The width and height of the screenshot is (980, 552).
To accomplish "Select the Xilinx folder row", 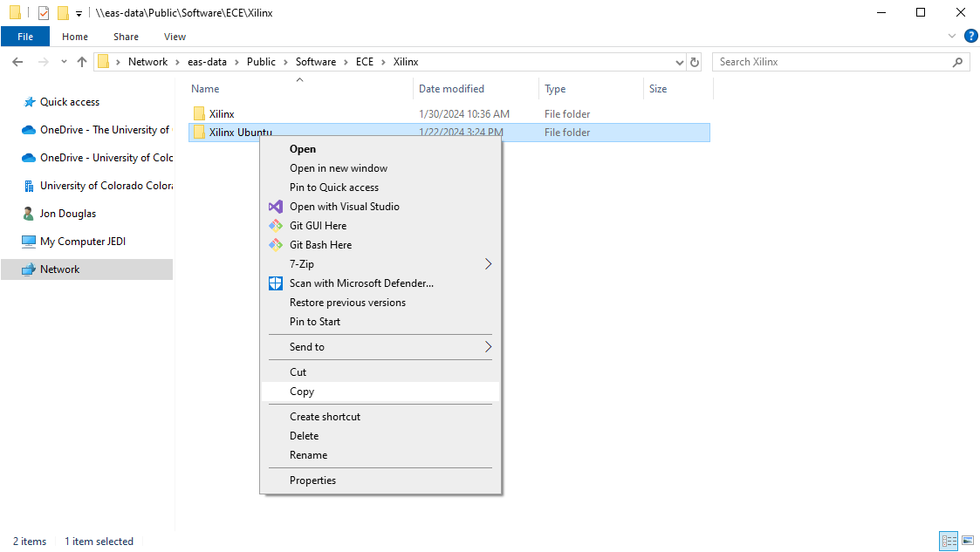I will pyautogui.click(x=449, y=113).
